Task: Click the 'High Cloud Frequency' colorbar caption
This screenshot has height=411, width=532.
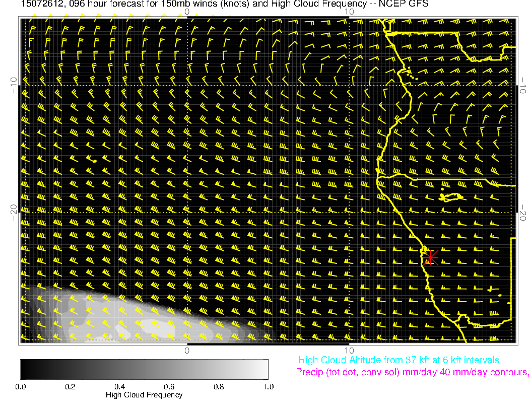Action: click(x=144, y=395)
